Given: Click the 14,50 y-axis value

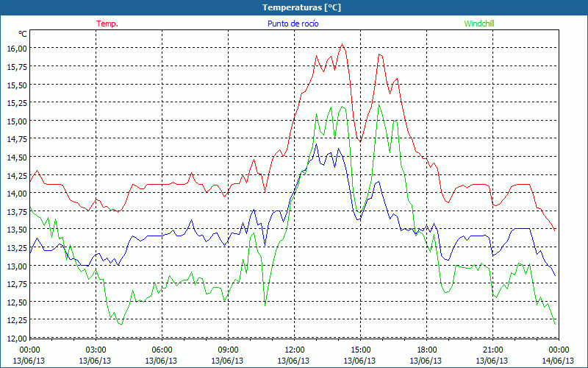Looking at the screenshot, I should pyautogui.click(x=17, y=158).
